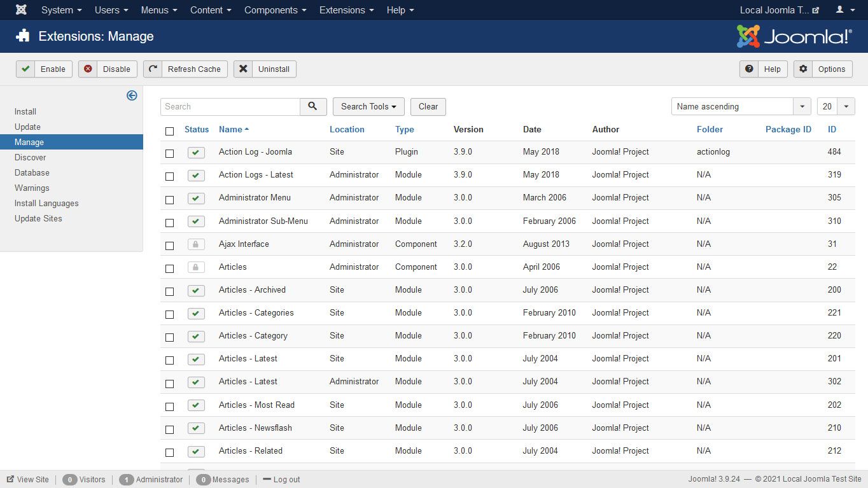
Task: Toggle status icon for Articles - Archived
Action: click(196, 290)
